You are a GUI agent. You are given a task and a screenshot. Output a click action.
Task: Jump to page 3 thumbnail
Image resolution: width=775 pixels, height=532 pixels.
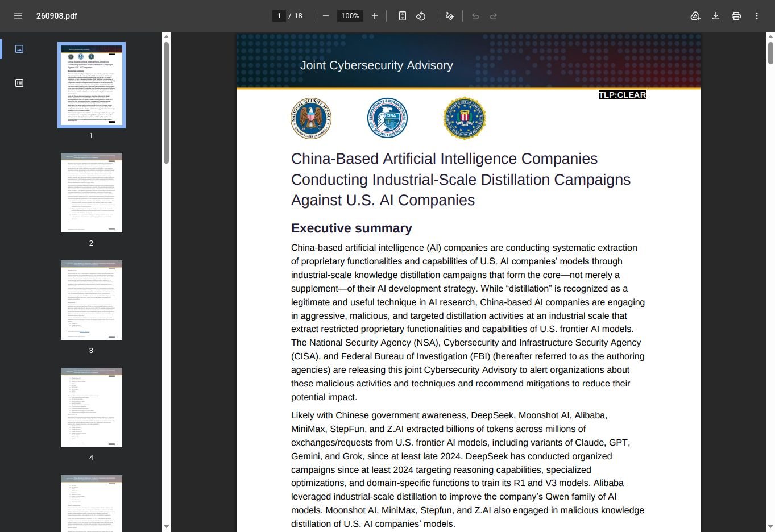point(92,300)
